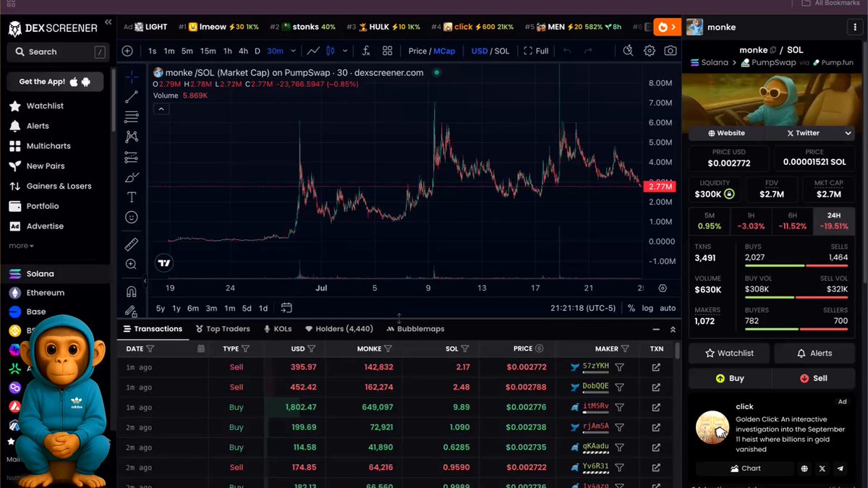
Task: Enter Full screen chart mode
Action: tap(537, 51)
